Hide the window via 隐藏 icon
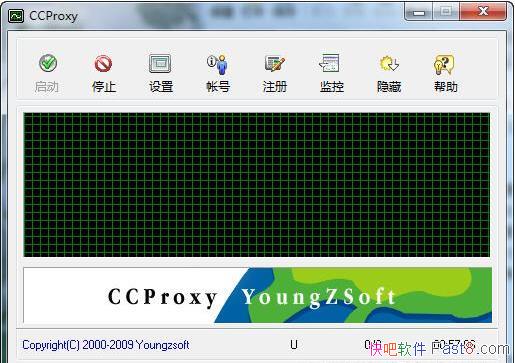515x363 pixels. [389, 63]
